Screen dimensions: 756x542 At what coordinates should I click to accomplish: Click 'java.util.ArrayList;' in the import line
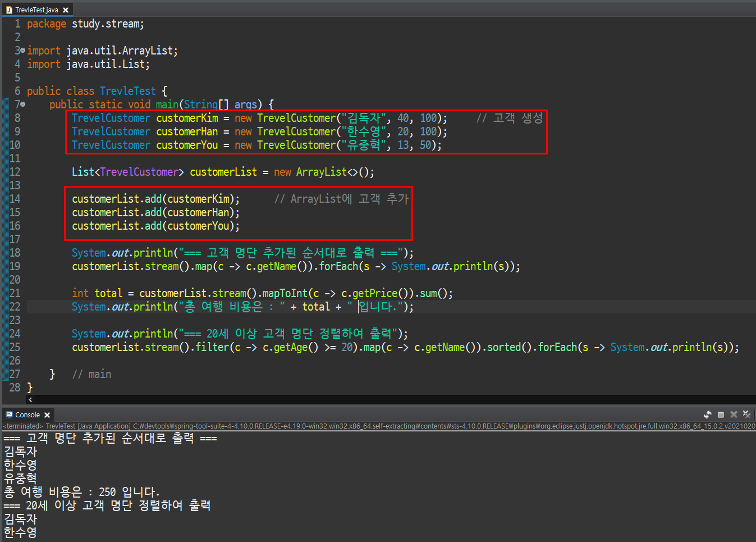(122, 51)
